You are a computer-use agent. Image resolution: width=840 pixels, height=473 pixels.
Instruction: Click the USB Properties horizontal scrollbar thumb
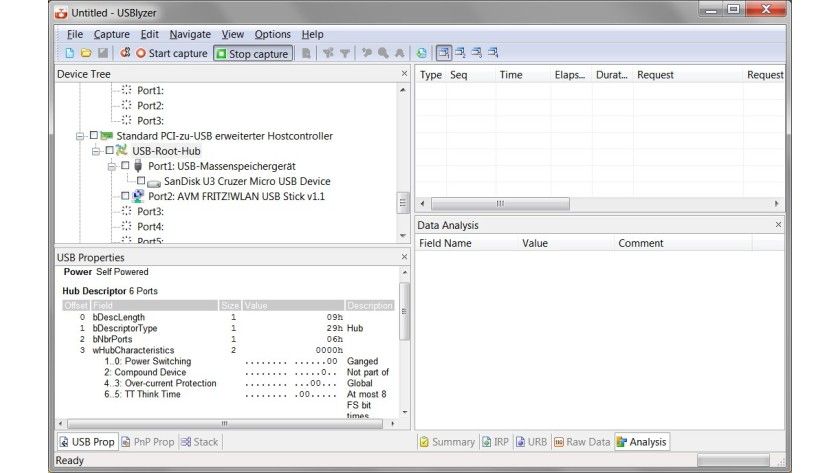click(225, 424)
